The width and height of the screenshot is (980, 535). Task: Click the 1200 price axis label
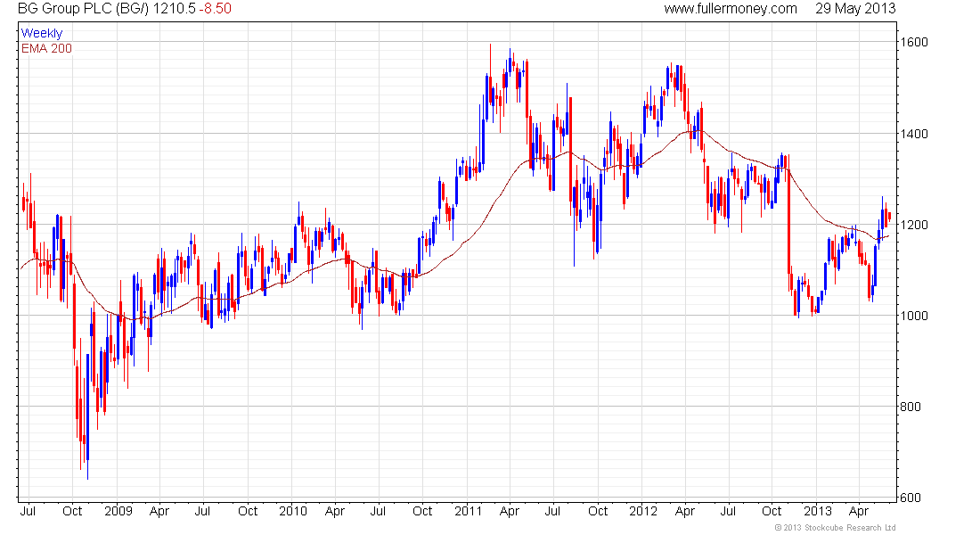[x=914, y=225]
